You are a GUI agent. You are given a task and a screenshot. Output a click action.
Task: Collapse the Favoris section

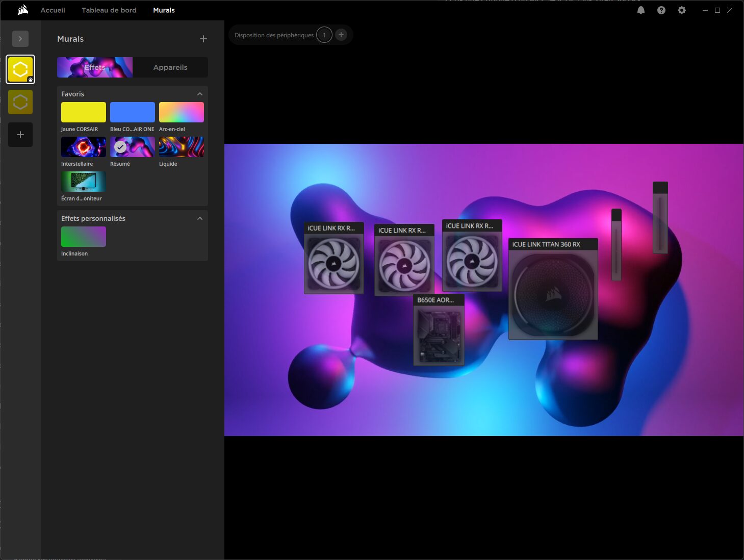click(x=200, y=94)
